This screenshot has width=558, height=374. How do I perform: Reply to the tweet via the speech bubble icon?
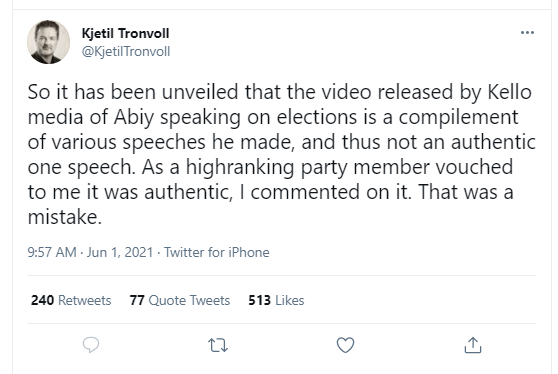91,345
